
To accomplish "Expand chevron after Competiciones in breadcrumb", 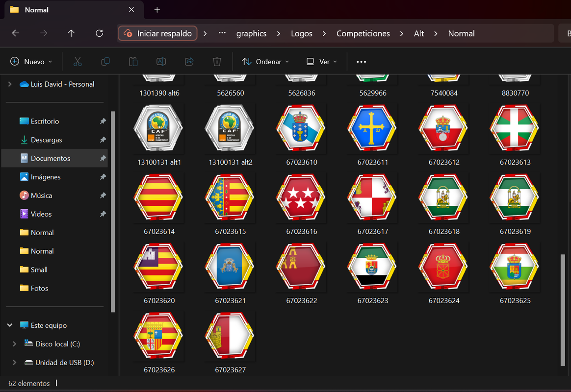I will 402,33.
